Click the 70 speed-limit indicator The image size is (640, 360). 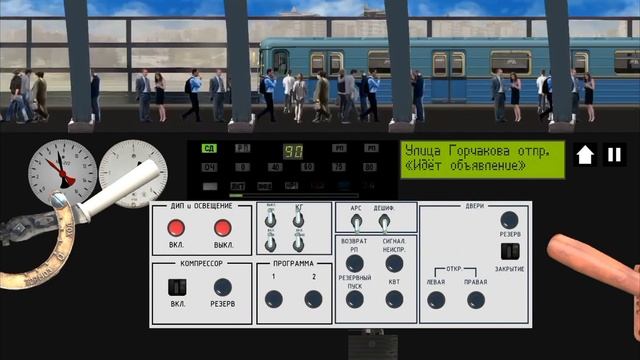click(x=339, y=167)
